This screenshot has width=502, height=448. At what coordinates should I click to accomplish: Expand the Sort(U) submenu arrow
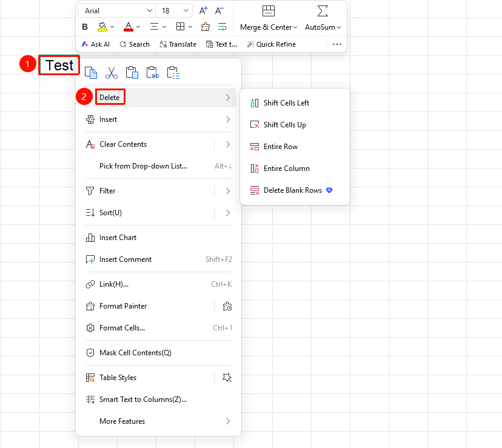[228, 213]
